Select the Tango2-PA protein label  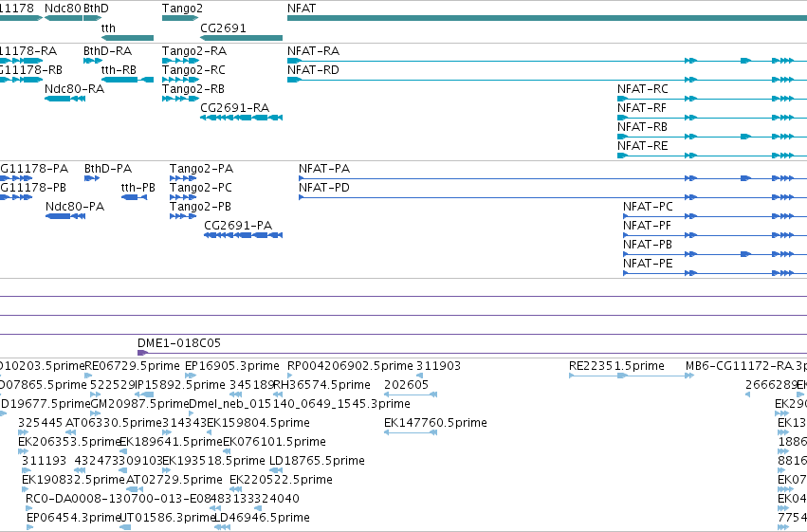click(x=201, y=169)
